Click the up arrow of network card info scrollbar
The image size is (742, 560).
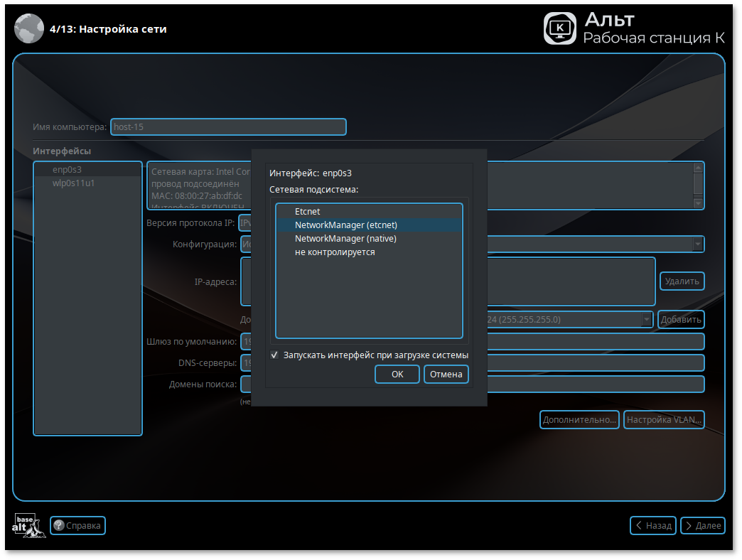point(697,168)
